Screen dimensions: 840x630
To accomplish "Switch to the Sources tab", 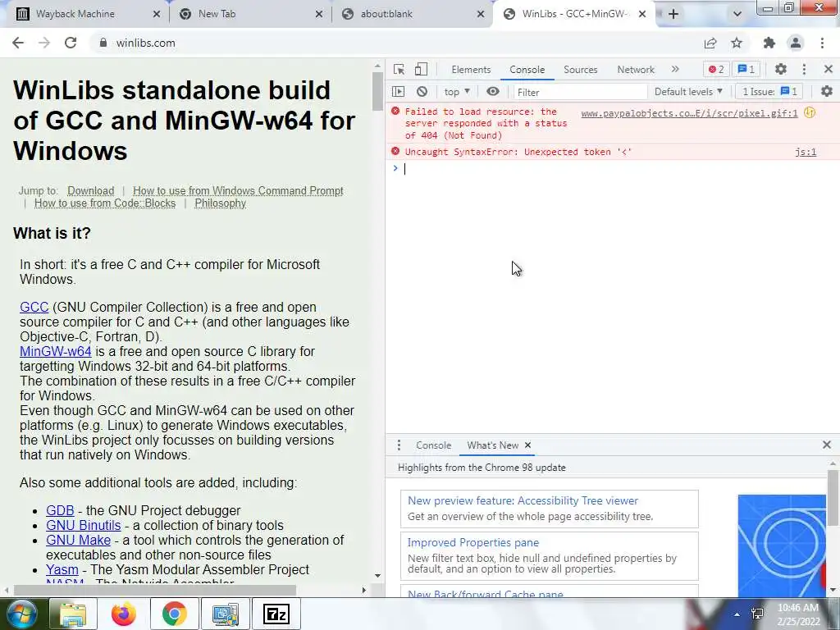I will (580, 70).
